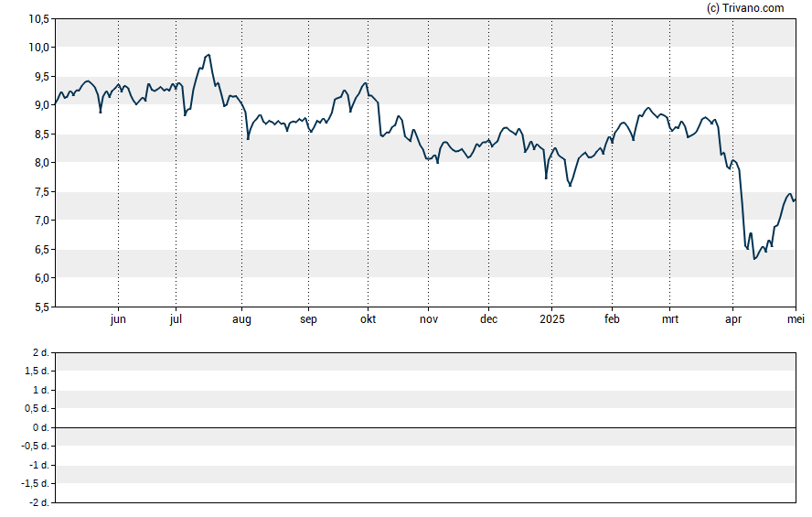The image size is (812, 517).
Task: Click the '-2 d.' label on lower chart
Action: [x=38, y=502]
